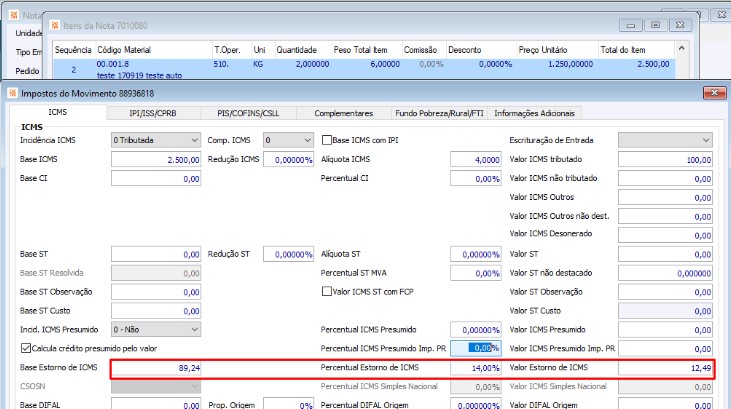
Task: Uncheck Calcula crédito presumido pelo valor
Action: click(26, 348)
